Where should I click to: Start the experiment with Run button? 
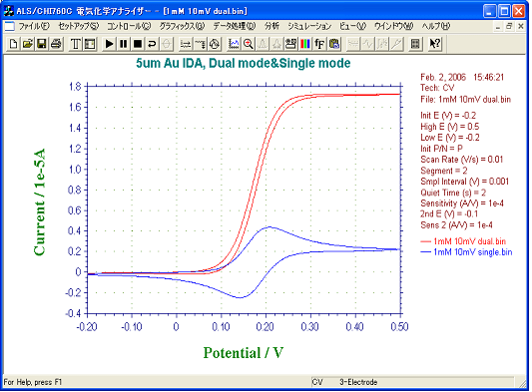pyautogui.click(x=109, y=44)
